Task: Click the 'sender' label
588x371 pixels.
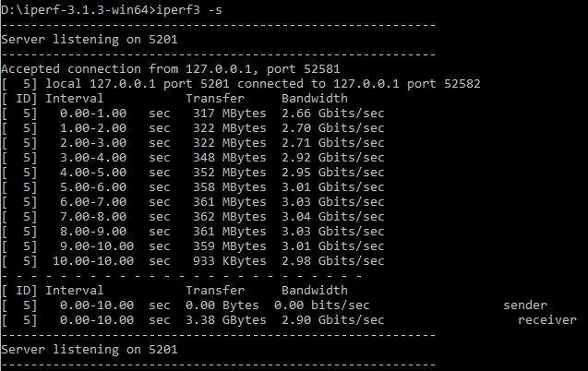Action: [x=525, y=305]
